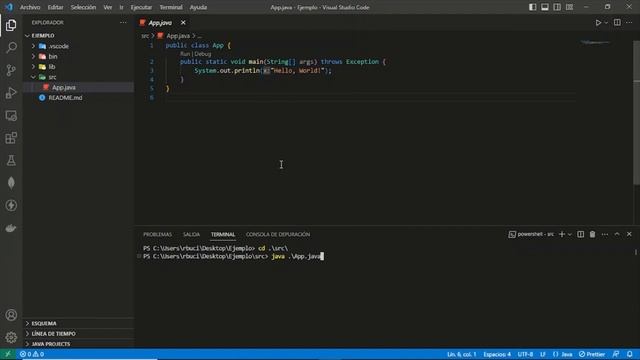Open the Docker whale view
The height and width of the screenshot is (360, 640).
coord(11,228)
